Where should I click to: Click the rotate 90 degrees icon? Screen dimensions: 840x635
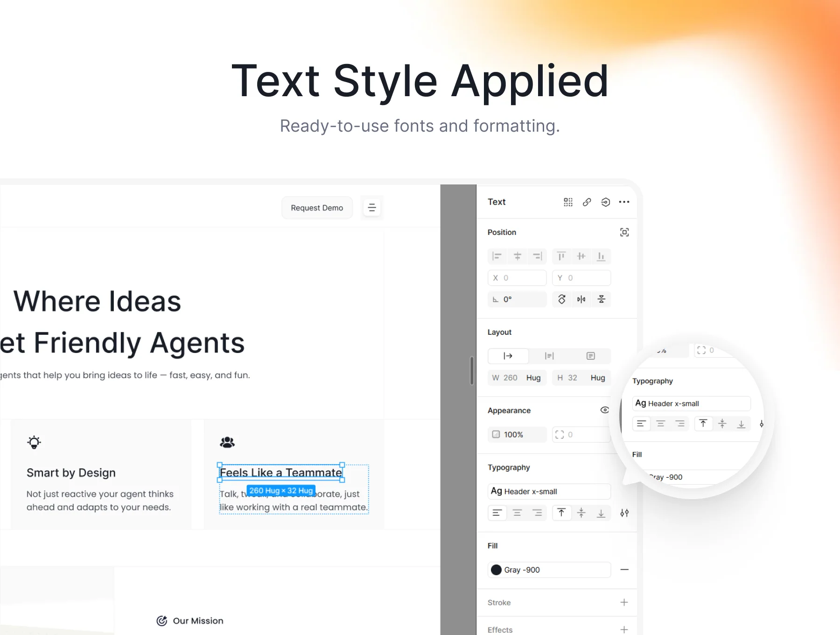tap(562, 299)
